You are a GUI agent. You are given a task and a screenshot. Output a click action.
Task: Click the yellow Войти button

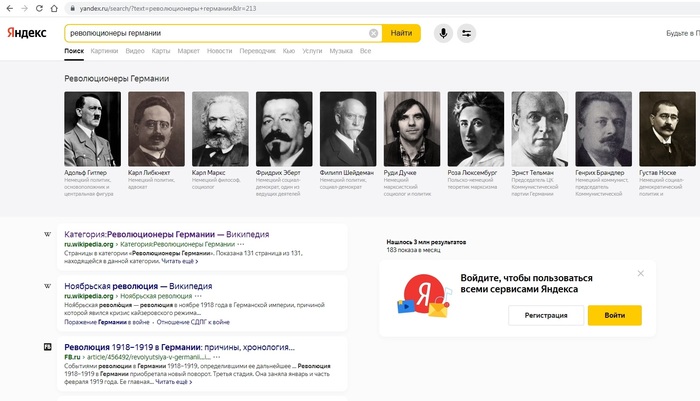[615, 315]
